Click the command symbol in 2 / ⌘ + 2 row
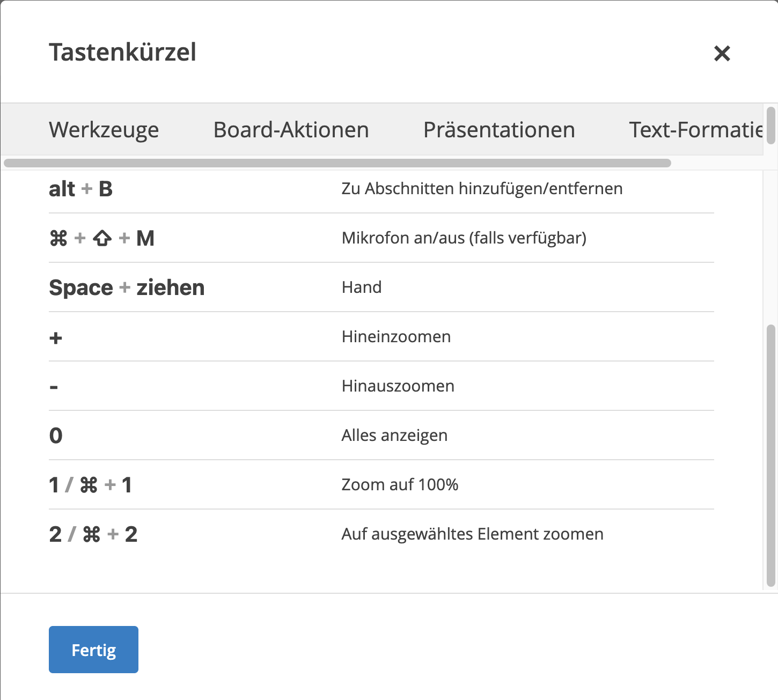The height and width of the screenshot is (700, 778). [91, 534]
